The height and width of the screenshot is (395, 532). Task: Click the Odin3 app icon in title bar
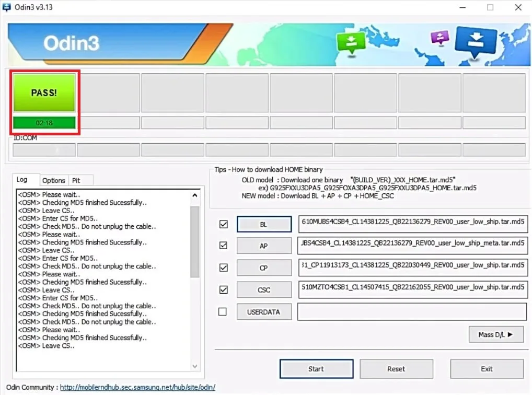click(x=6, y=7)
